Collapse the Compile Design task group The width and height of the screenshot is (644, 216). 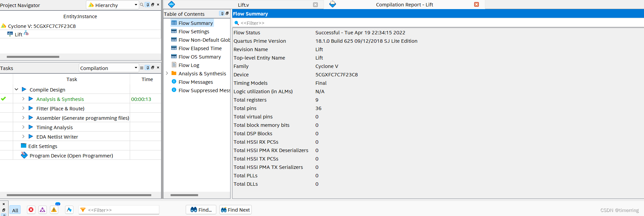tap(16, 89)
